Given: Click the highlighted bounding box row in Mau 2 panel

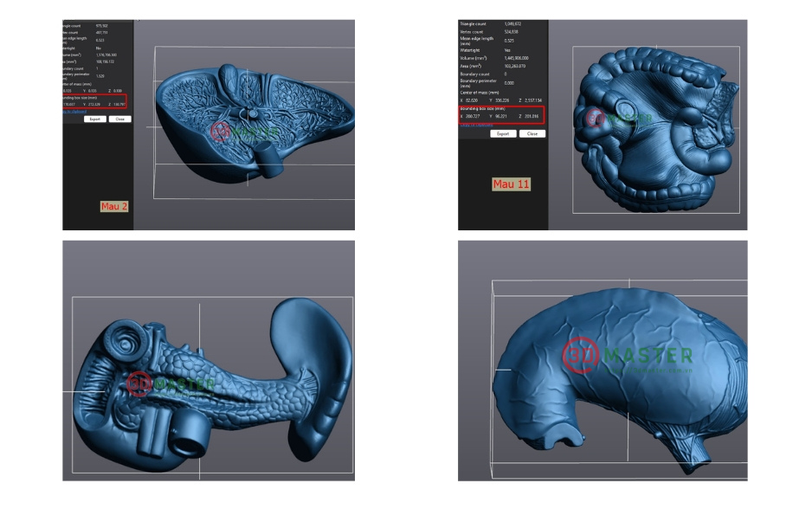Looking at the screenshot, I should coord(94,100).
